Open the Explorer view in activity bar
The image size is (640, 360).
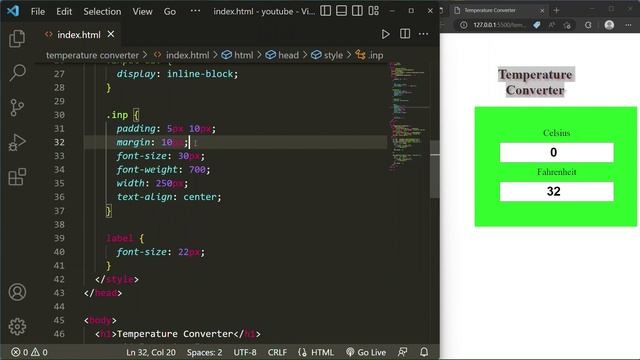point(17,38)
